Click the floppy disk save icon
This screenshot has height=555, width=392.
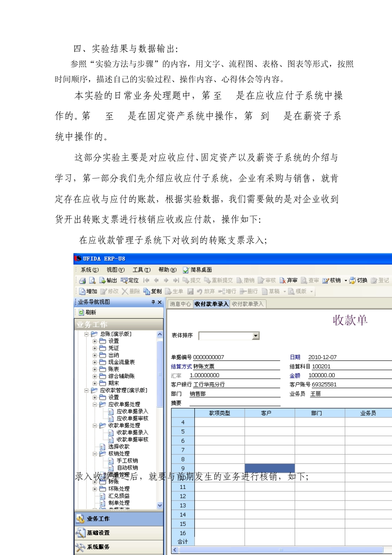pos(190,291)
